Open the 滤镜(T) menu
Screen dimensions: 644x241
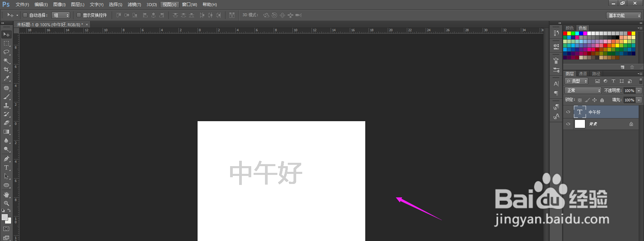pos(134,4)
